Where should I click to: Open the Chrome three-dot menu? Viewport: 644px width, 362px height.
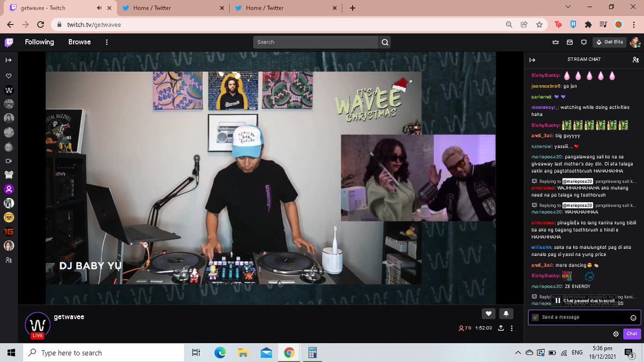pos(633,25)
